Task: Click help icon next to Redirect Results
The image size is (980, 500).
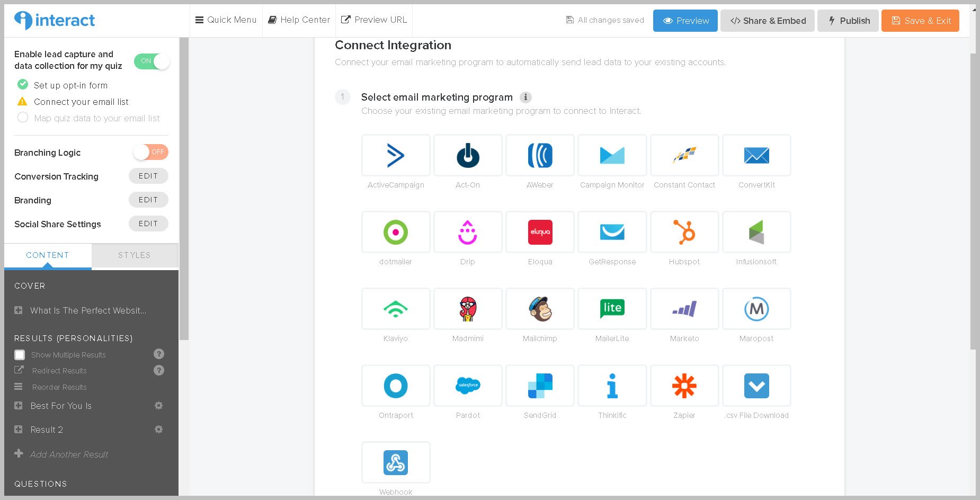Action: tap(159, 370)
